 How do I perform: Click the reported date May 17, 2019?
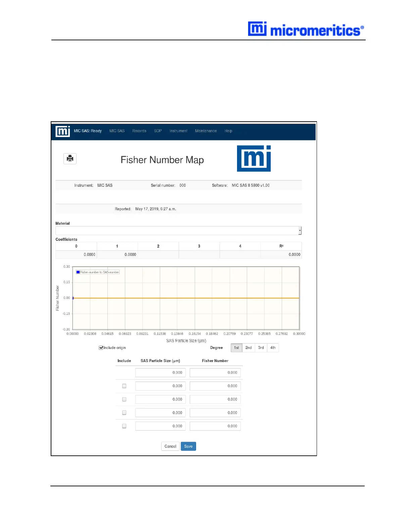click(x=156, y=209)
